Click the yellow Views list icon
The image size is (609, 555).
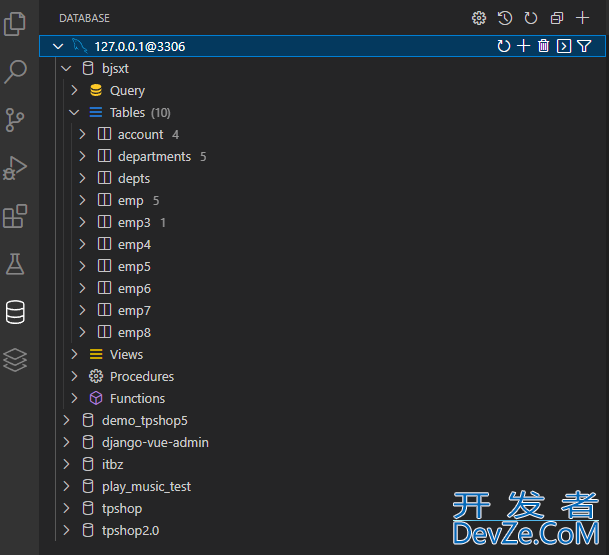click(x=96, y=354)
